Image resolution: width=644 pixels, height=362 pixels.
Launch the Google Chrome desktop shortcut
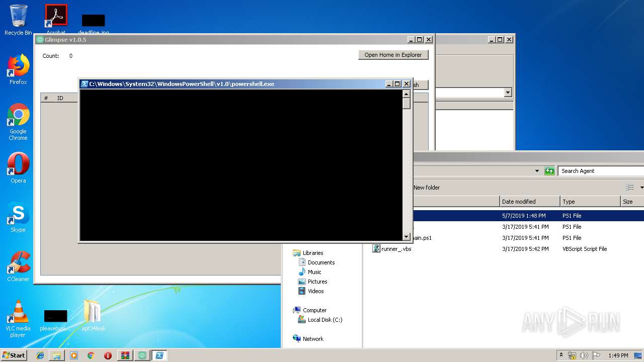click(x=18, y=122)
